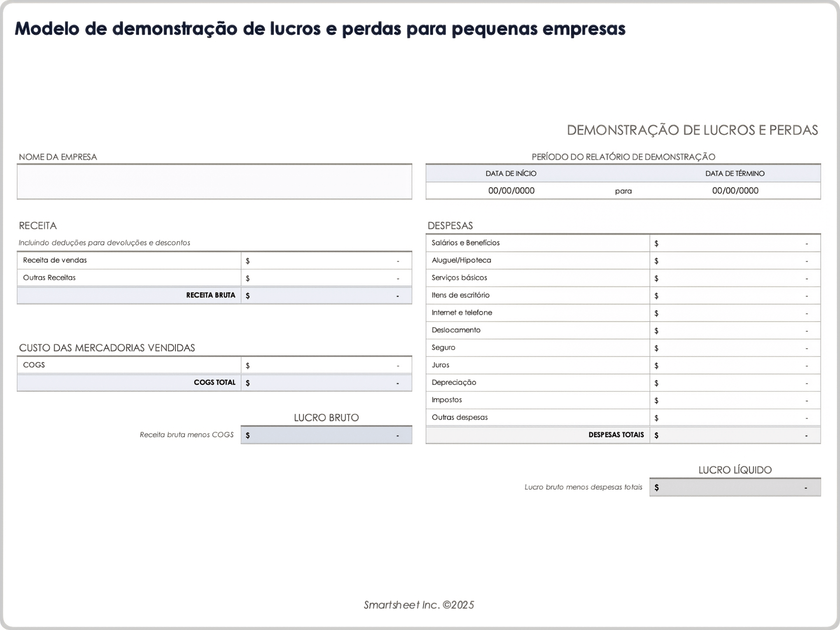Select the DESPESAS TOTAIS total cell

click(x=735, y=434)
